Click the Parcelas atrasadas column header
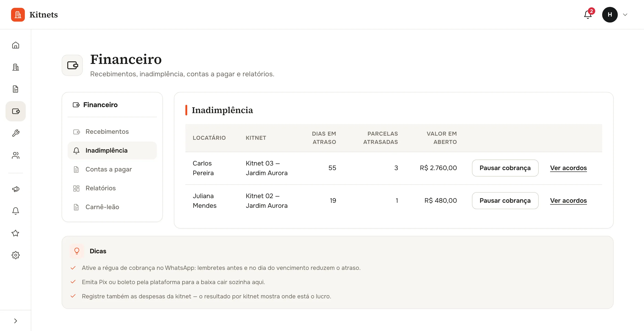Image resolution: width=644 pixels, height=331 pixels. pos(380,138)
